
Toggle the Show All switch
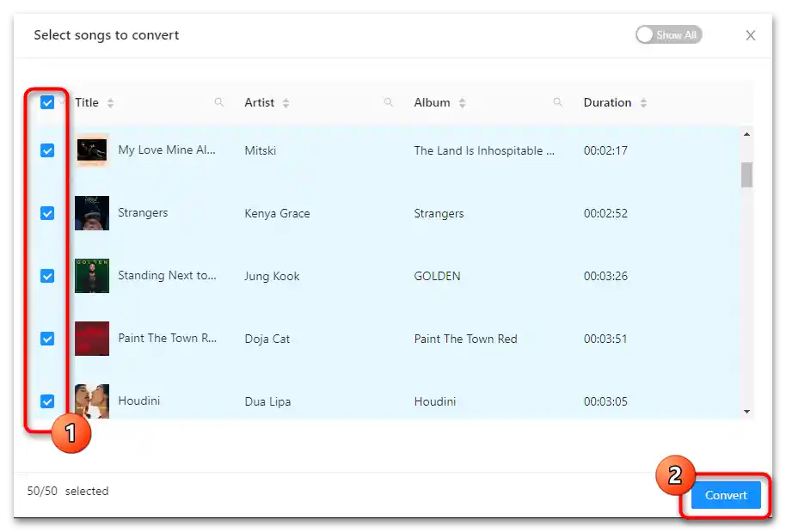(x=668, y=35)
